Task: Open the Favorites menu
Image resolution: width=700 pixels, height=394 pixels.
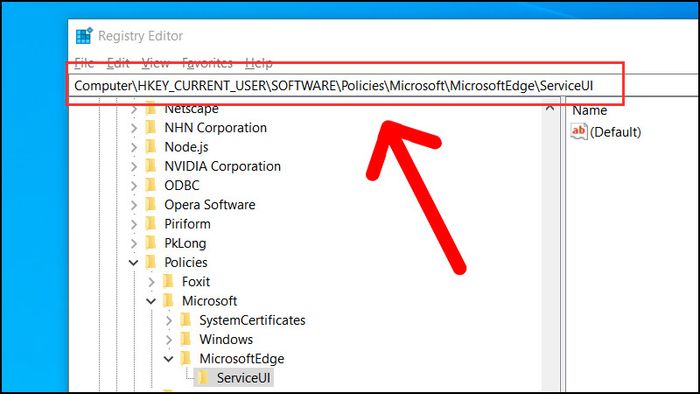Action: 207,63
